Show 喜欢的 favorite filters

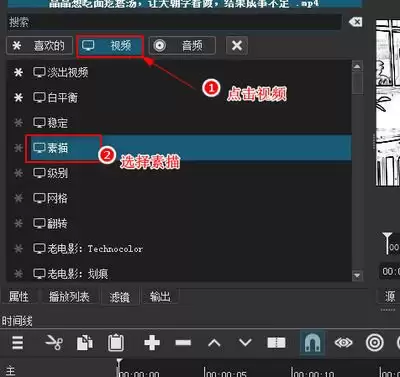tap(39, 45)
